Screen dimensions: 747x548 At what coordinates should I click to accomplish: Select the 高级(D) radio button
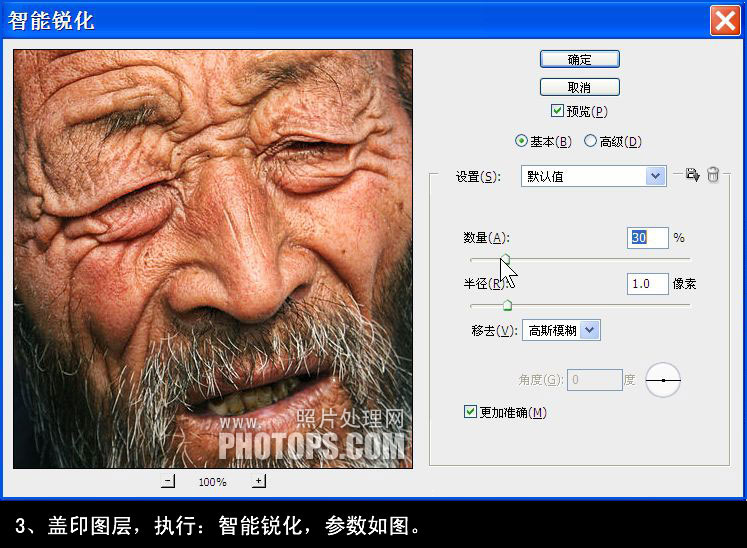point(590,141)
